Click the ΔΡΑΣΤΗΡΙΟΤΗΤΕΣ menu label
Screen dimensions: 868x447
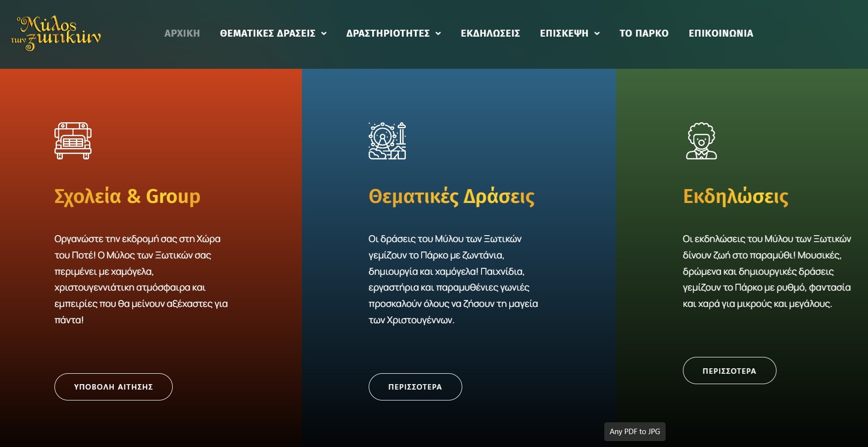pyautogui.click(x=387, y=33)
